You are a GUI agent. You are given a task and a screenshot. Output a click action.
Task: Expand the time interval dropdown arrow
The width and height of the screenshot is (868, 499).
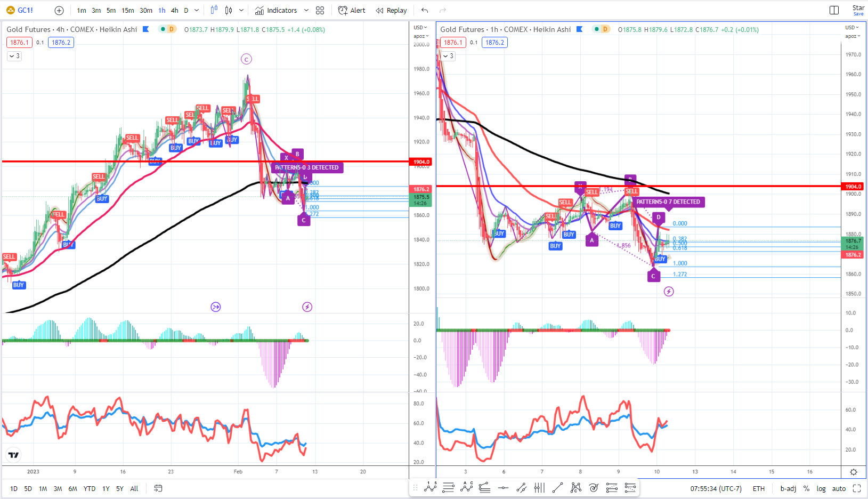point(197,10)
